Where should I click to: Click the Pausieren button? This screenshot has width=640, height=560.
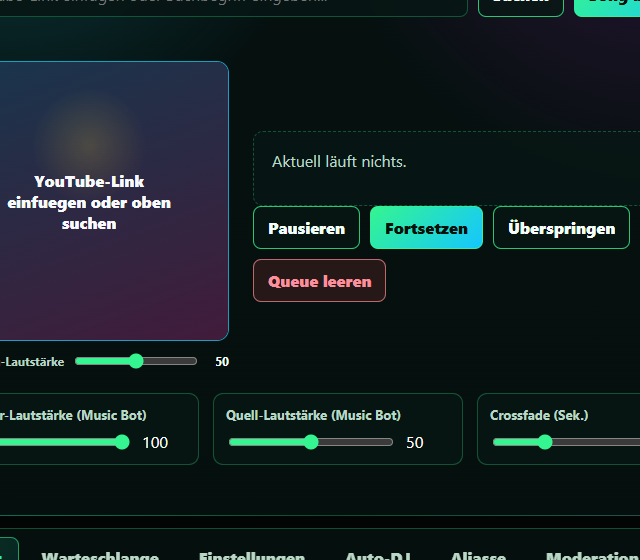306,228
